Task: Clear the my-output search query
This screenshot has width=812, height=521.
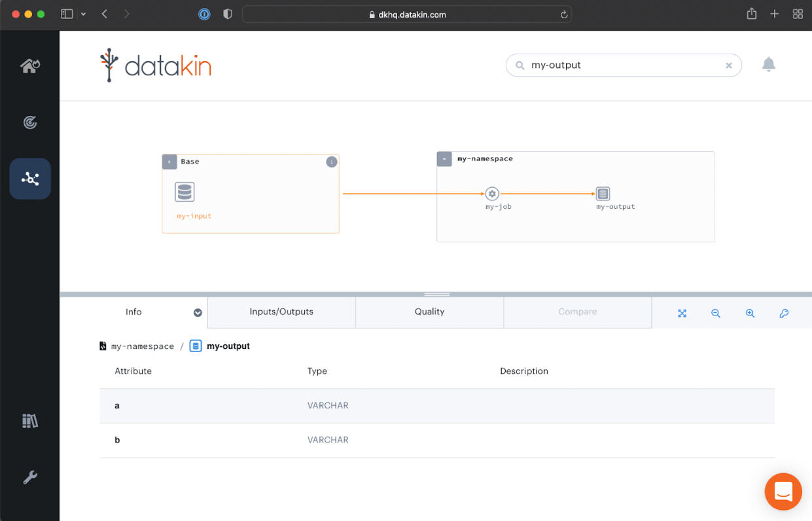Action: [728, 65]
